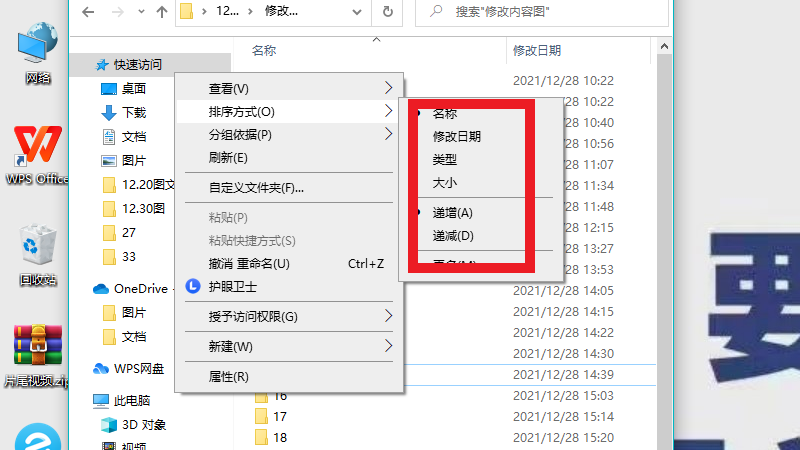This screenshot has height=450, width=800.
Task: Open folder 17 in file list
Action: pos(279,416)
